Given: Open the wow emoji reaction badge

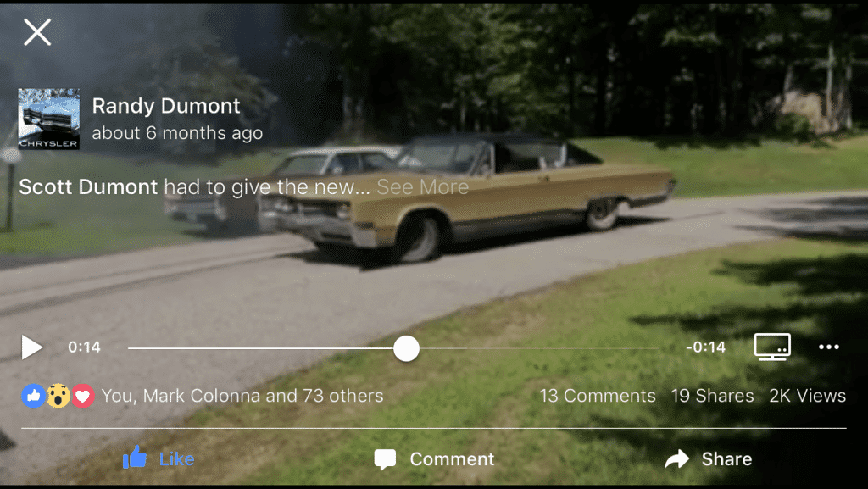Looking at the screenshot, I should 58,396.
